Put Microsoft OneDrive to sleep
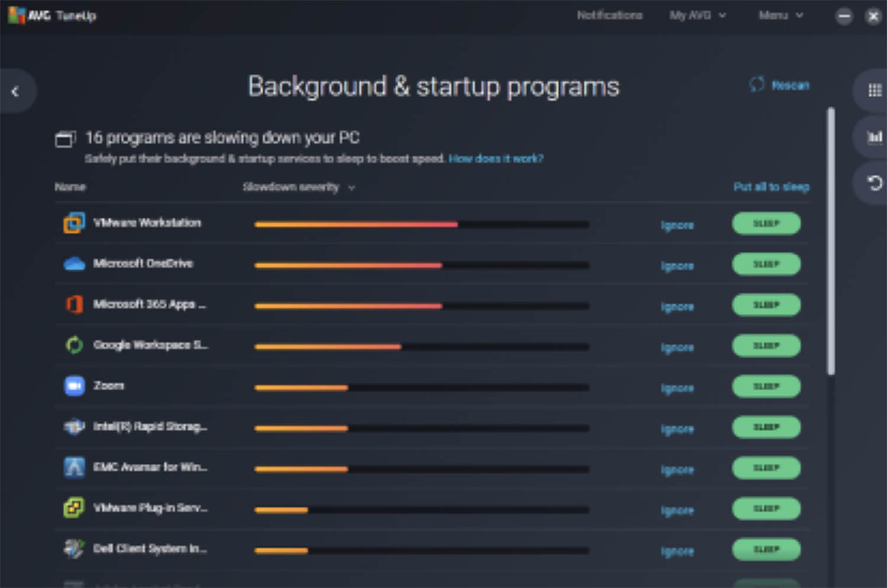This screenshot has height=588, width=887. 766,264
